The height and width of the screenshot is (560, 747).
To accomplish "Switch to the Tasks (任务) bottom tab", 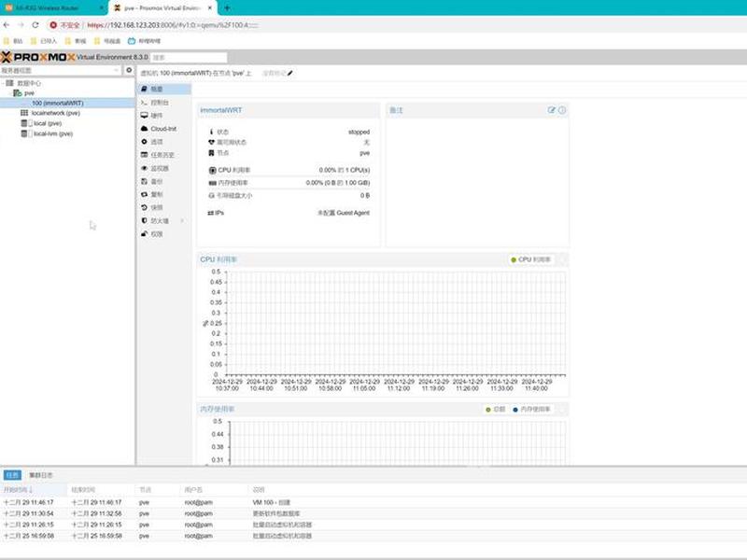I will [x=12, y=475].
